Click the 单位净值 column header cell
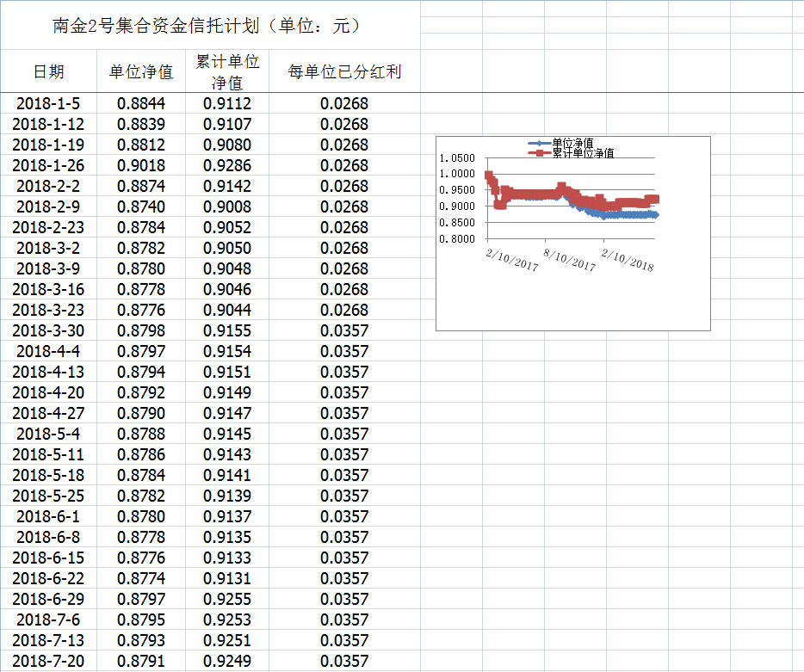804x672 pixels. coord(141,71)
